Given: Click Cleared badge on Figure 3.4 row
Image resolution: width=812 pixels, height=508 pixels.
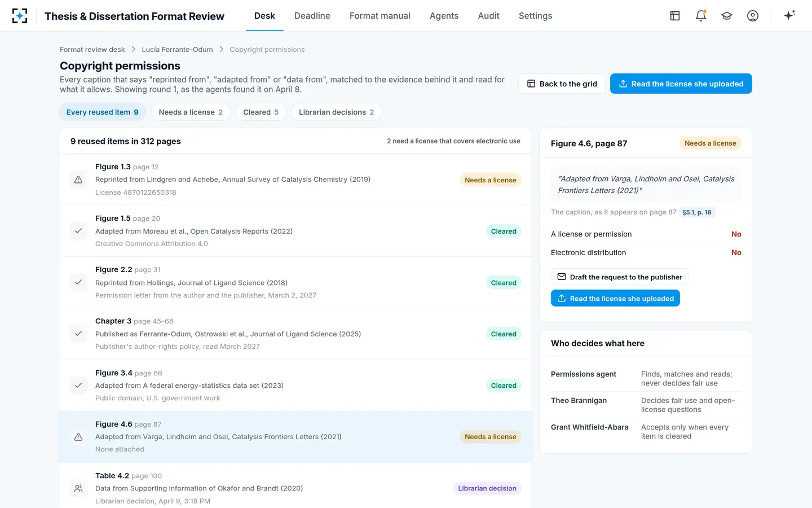Looking at the screenshot, I should [504, 386].
